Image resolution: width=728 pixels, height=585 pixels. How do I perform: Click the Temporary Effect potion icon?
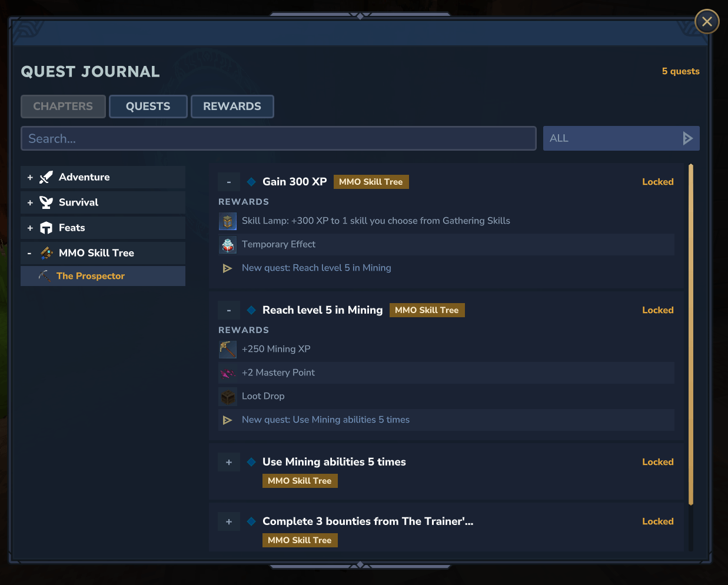[228, 245]
